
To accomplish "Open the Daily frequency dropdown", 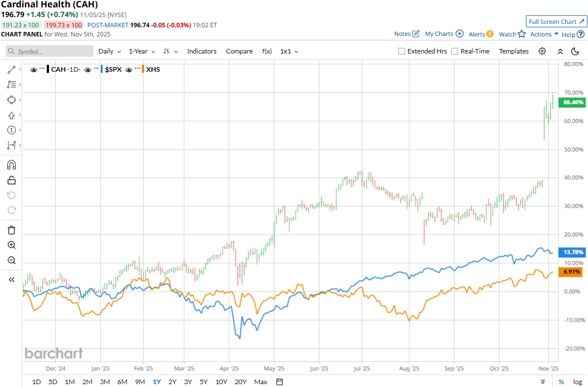I will tap(109, 51).
